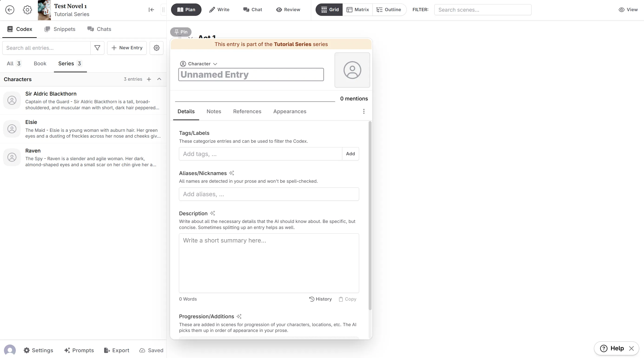This screenshot has width=644, height=358.
Task: Switch to the Notes tab
Action: point(214,111)
